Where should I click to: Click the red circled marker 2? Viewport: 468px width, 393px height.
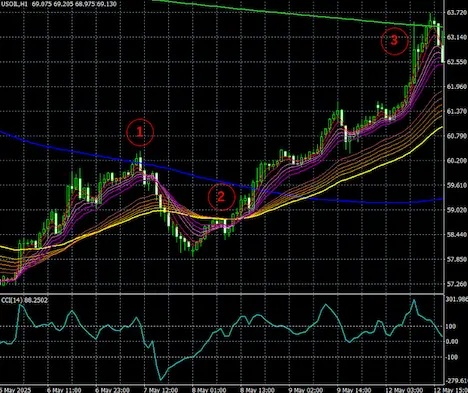(222, 197)
